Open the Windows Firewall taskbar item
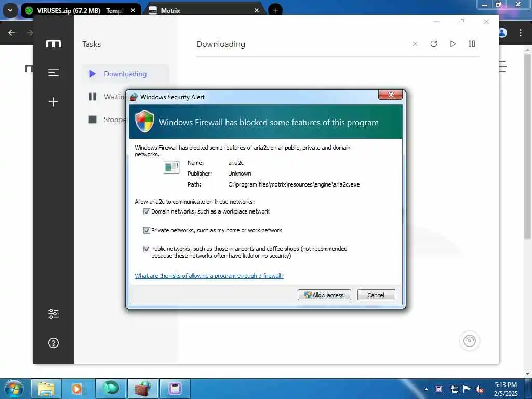This screenshot has height=399, width=532. (x=143, y=389)
